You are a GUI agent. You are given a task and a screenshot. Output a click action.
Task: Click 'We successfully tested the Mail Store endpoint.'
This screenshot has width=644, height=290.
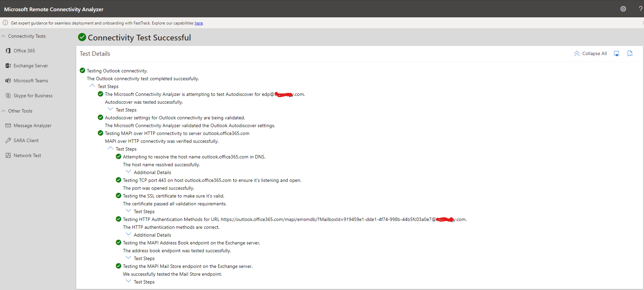[172, 274]
